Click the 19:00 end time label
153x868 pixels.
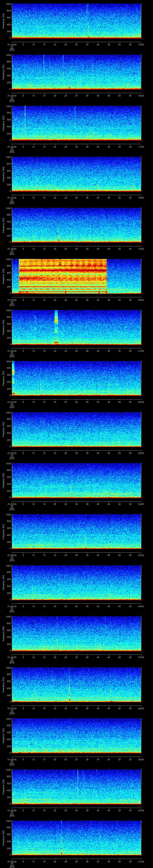[x=141, y=249]
